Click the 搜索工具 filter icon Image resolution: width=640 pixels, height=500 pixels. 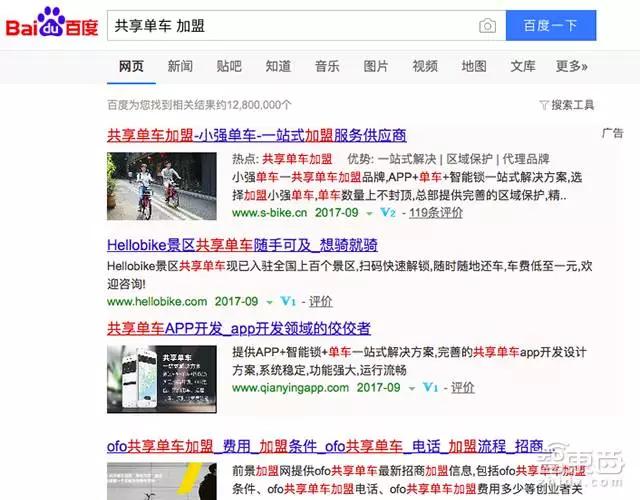[x=544, y=105]
